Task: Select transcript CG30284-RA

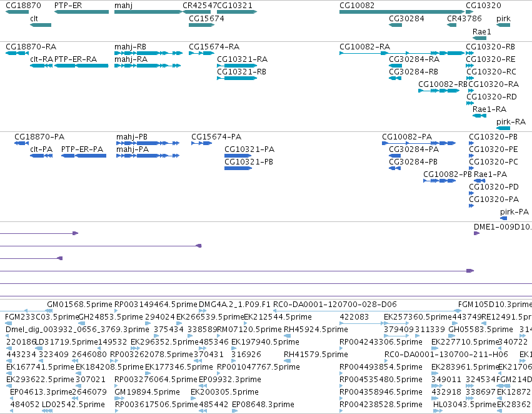Action: click(x=414, y=59)
